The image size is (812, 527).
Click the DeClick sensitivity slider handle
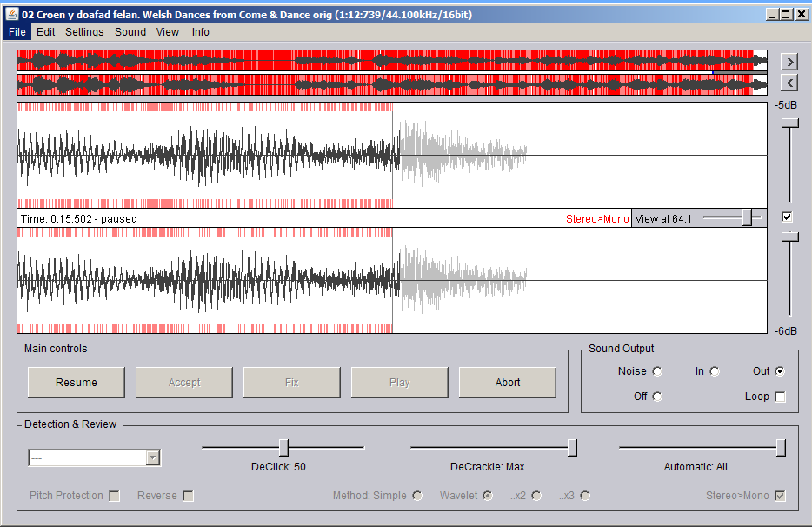pyautogui.click(x=283, y=447)
